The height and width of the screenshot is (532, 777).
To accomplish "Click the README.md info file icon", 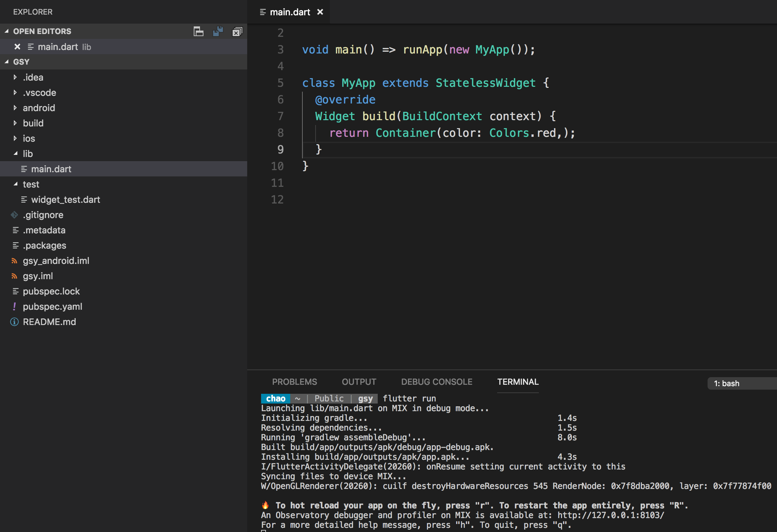I will click(15, 322).
